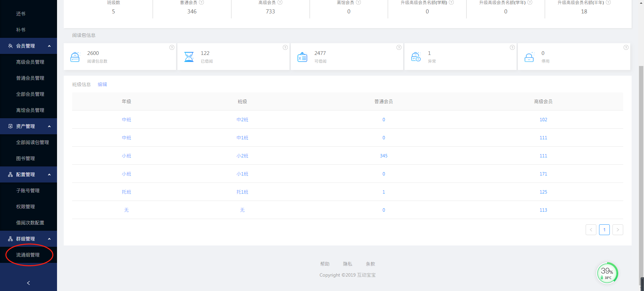Viewport: 644px width, 291px height.
Task: Click the hourglass icon for 已借阅
Action: [x=189, y=57]
